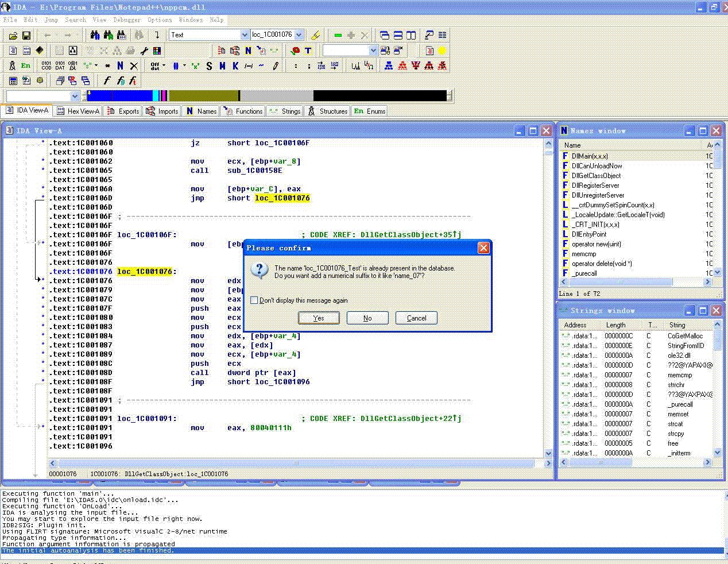The height and width of the screenshot is (564, 728).
Task: Open the Debugger menu
Action: 126,20
